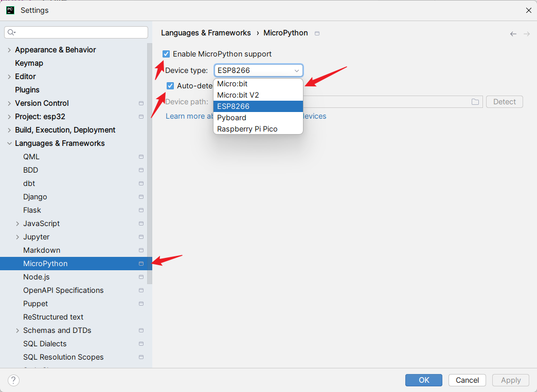Click the PyCharm logo icon in title bar

click(x=10, y=10)
